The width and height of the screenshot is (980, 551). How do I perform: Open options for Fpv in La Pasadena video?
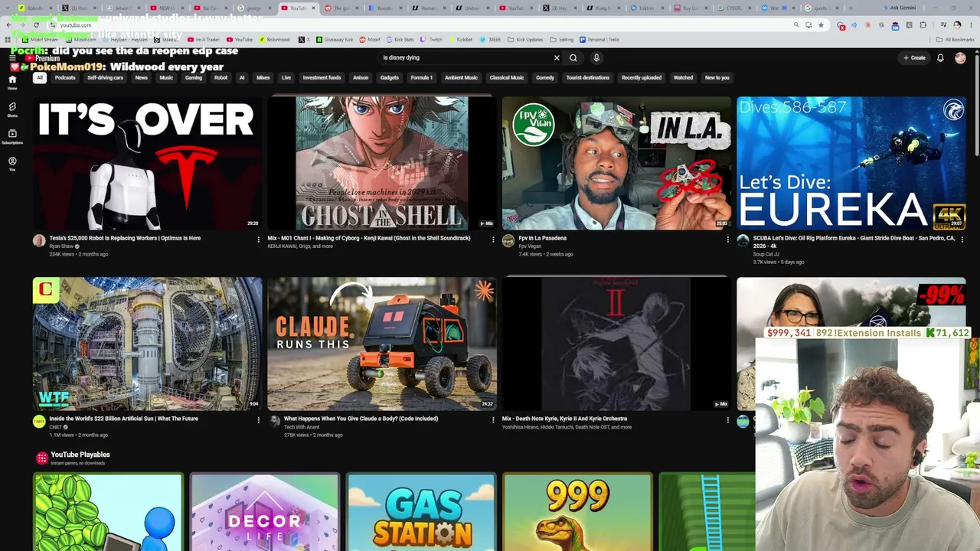[727, 240]
